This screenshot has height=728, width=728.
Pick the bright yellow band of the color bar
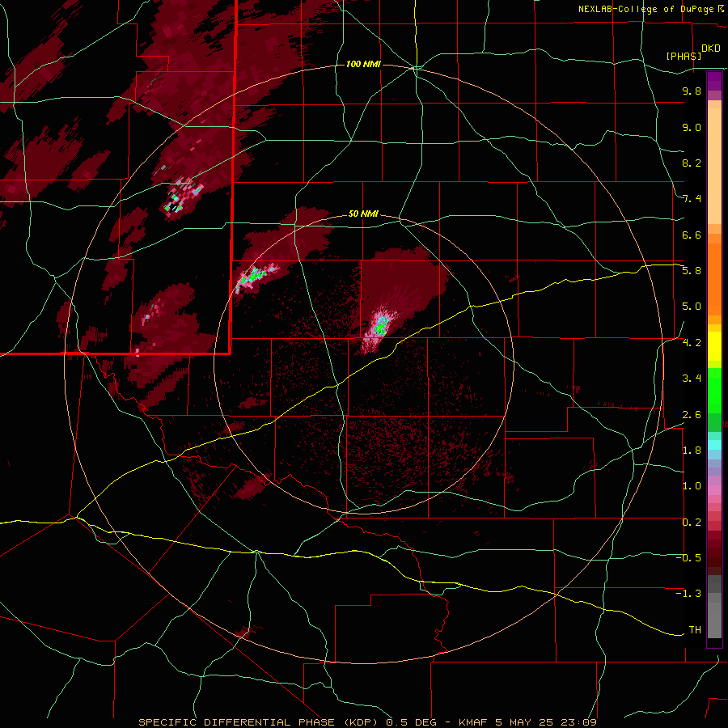[714, 346]
